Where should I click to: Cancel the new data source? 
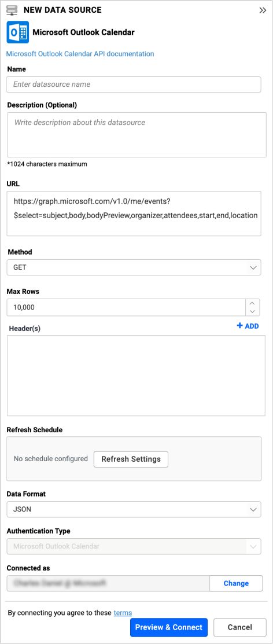[240, 627]
